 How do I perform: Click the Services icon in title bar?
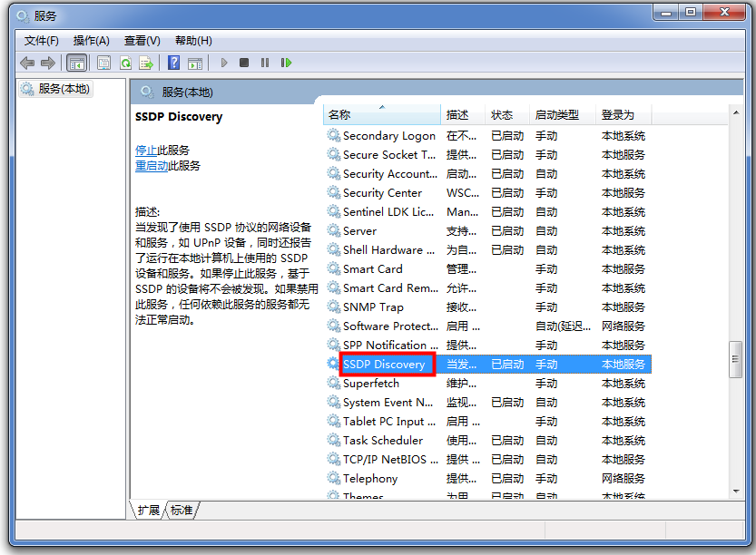click(22, 16)
